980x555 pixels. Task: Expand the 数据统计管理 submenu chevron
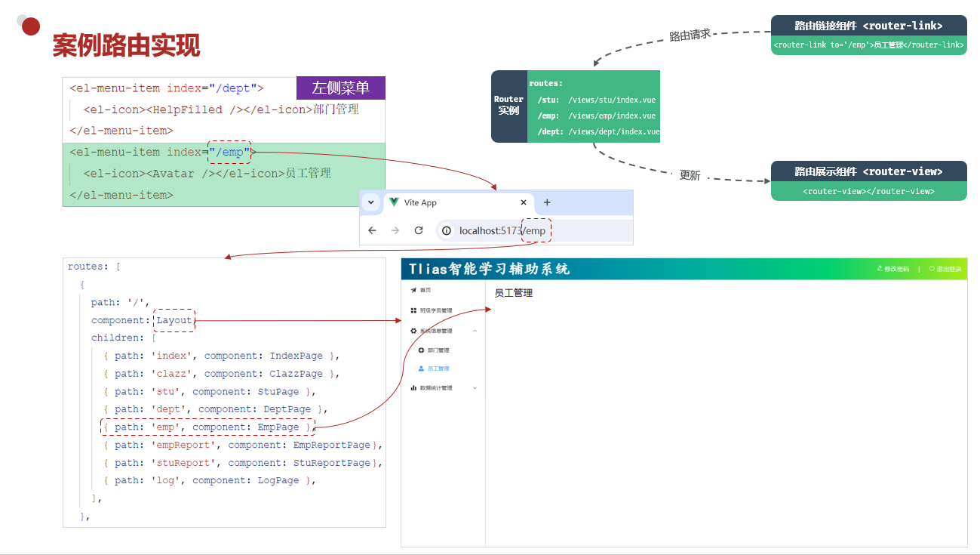pyautogui.click(x=475, y=387)
